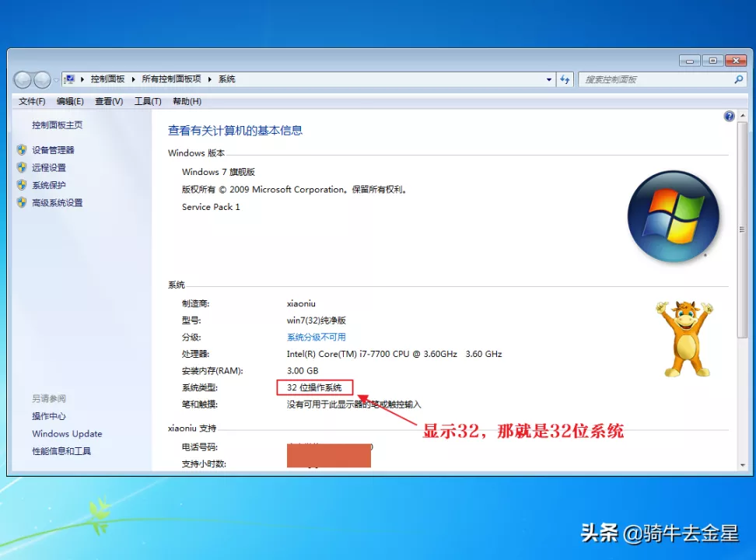Open 远程设置 from the sidebar
This screenshot has width=756, height=560.
pyautogui.click(x=49, y=168)
